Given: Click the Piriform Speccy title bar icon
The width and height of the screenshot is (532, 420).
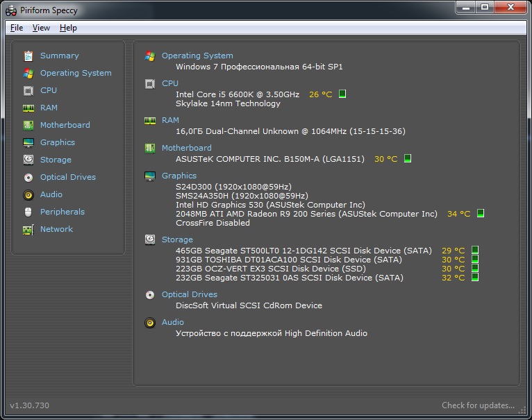Looking at the screenshot, I should pyautogui.click(x=11, y=10).
